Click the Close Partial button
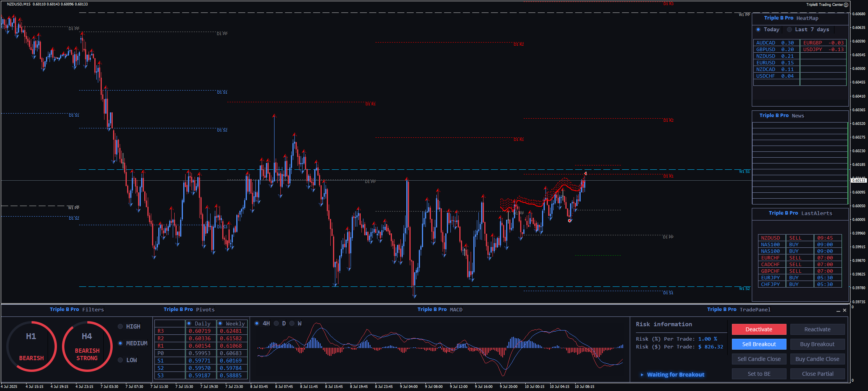The image size is (868, 391). (x=817, y=374)
